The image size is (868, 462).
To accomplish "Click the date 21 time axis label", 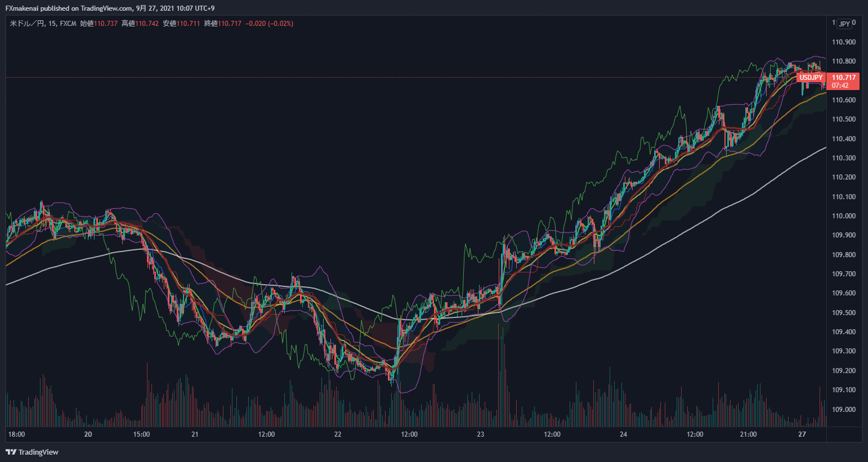I will [195, 434].
